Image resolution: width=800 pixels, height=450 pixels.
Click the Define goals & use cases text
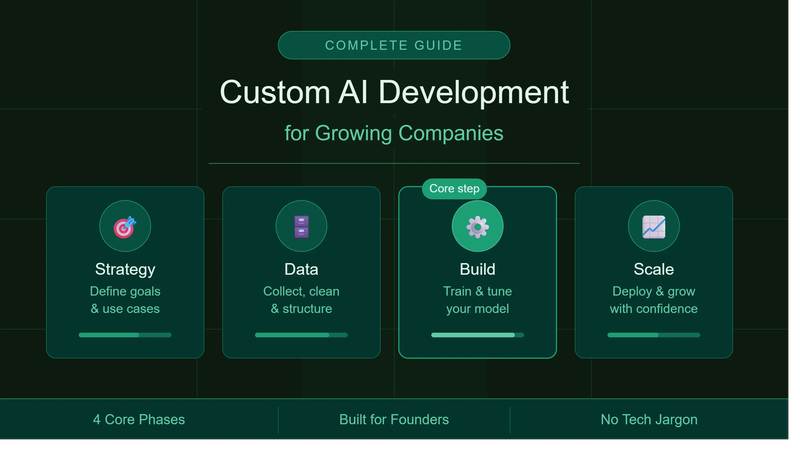coord(125,300)
